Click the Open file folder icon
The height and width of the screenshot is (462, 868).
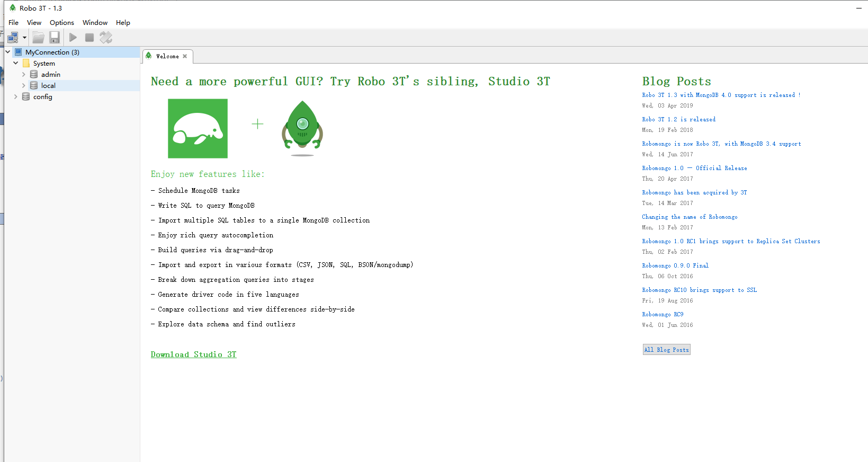(38, 38)
